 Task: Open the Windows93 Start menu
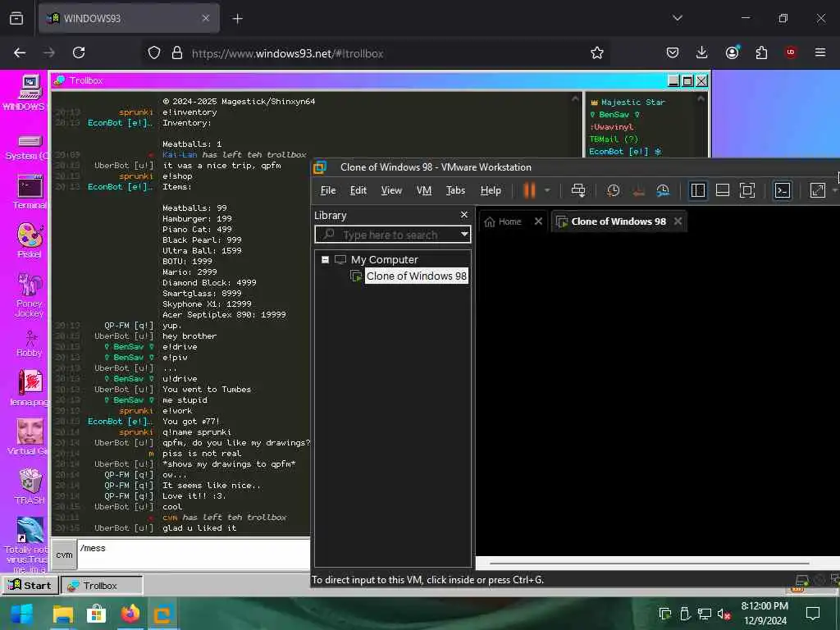(30, 585)
